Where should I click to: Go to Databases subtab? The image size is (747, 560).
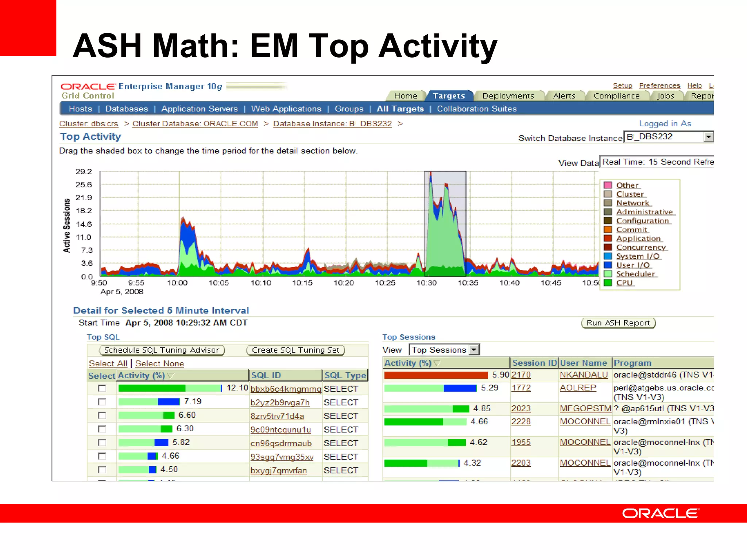[127, 109]
